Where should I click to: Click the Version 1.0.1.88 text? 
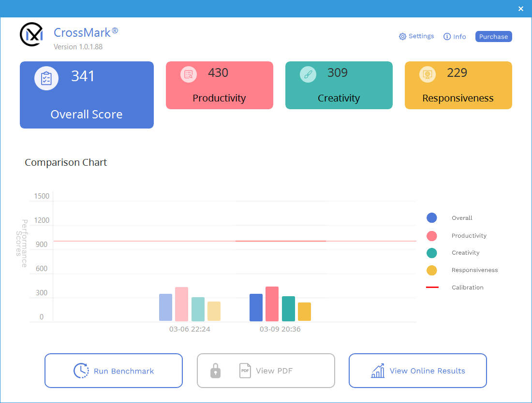pyautogui.click(x=78, y=47)
